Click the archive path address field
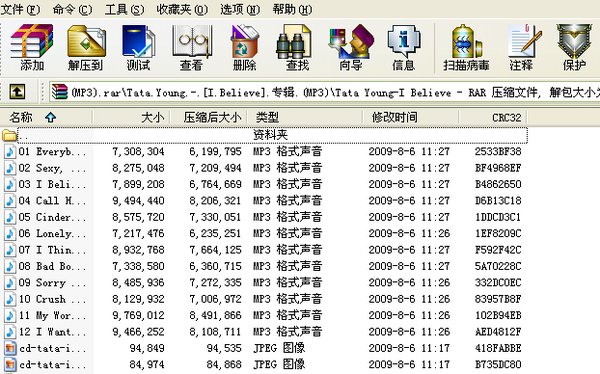600x374 pixels. (324, 92)
